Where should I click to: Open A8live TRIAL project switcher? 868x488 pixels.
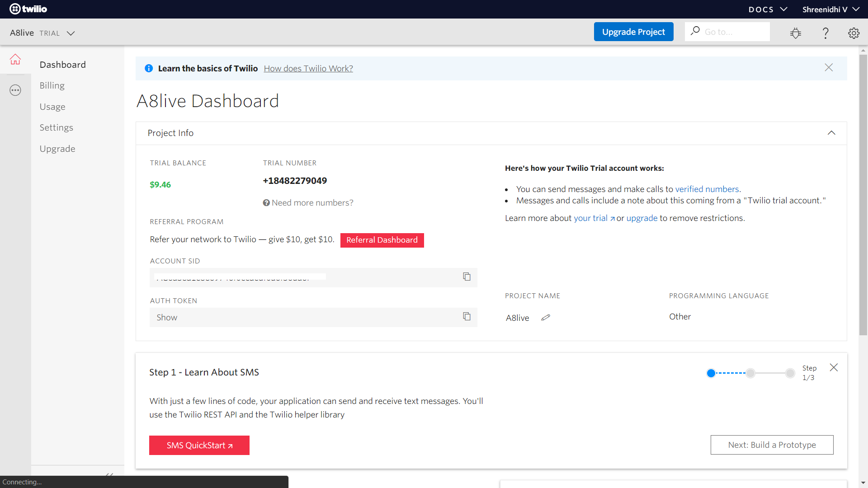42,33
